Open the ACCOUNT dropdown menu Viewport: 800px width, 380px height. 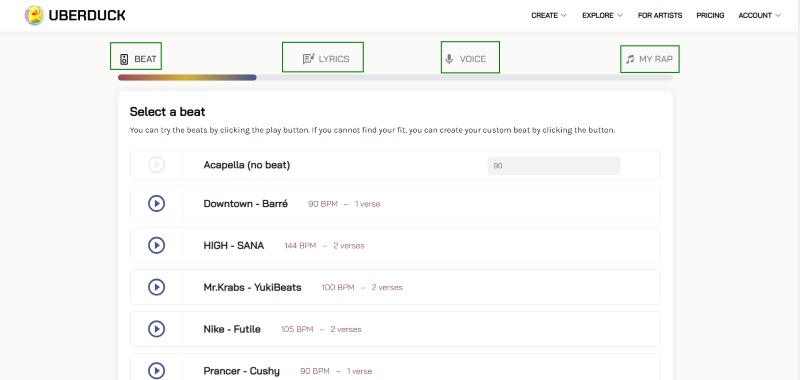(760, 15)
